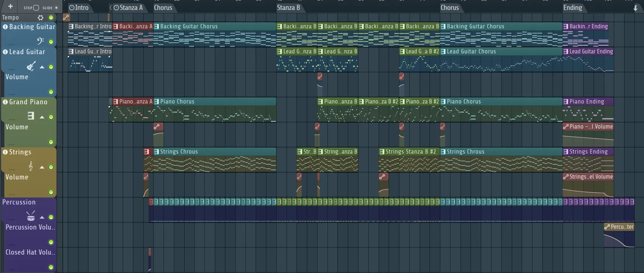Jump to the Stanza B marker
Viewport: 644px width, 273px height.
point(288,8)
